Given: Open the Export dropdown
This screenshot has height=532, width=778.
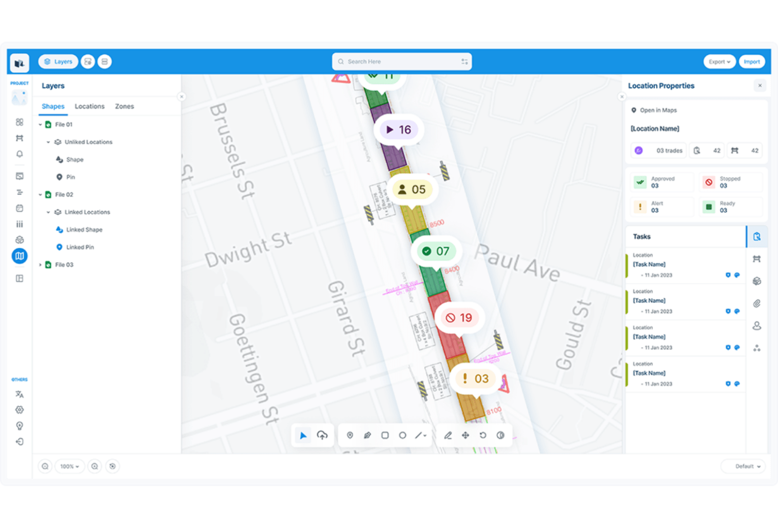Looking at the screenshot, I should (719, 61).
